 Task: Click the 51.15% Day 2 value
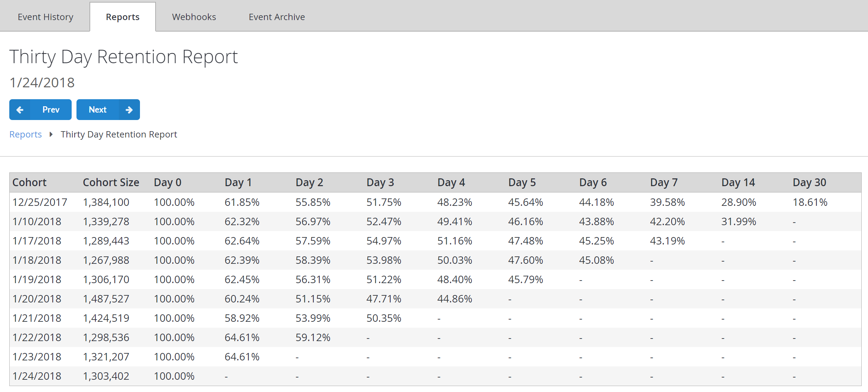[x=313, y=299]
